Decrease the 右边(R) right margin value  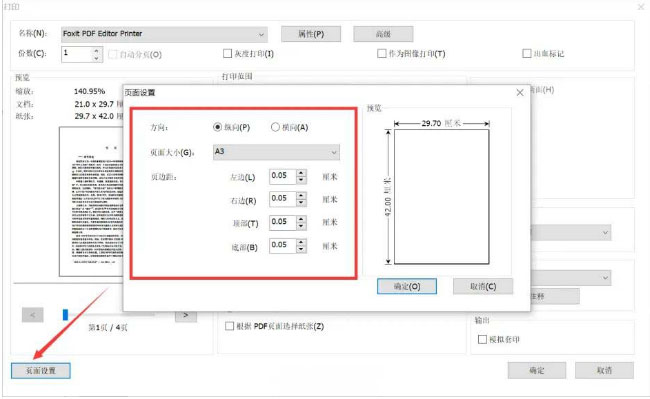click(302, 203)
